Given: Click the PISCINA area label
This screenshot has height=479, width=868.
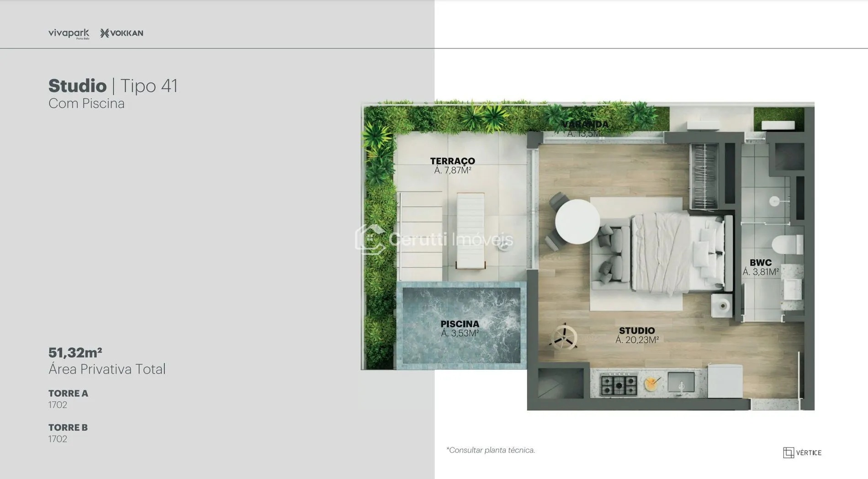Looking at the screenshot, I should [x=460, y=328].
